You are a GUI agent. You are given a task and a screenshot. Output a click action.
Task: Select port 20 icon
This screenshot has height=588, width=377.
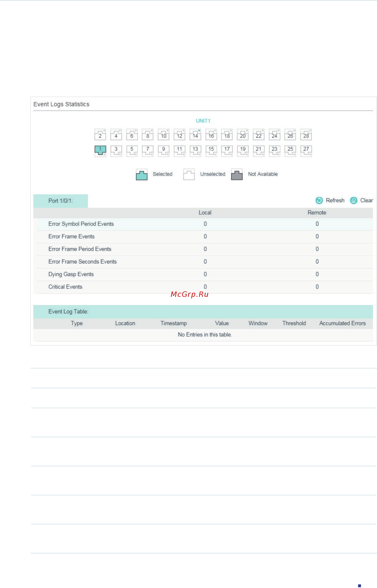pyautogui.click(x=243, y=134)
